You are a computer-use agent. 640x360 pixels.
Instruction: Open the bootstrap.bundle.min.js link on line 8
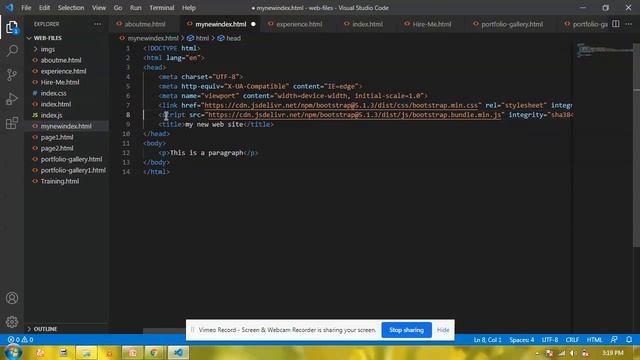pyautogui.click(x=354, y=115)
